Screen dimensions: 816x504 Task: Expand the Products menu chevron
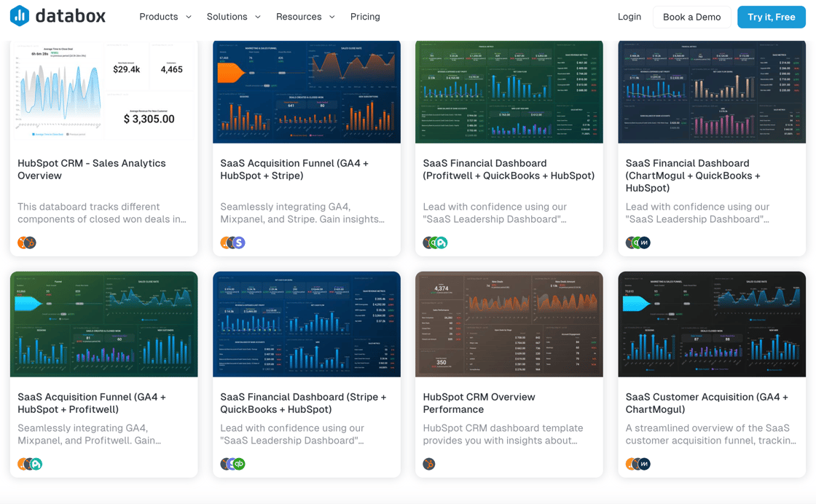click(189, 17)
